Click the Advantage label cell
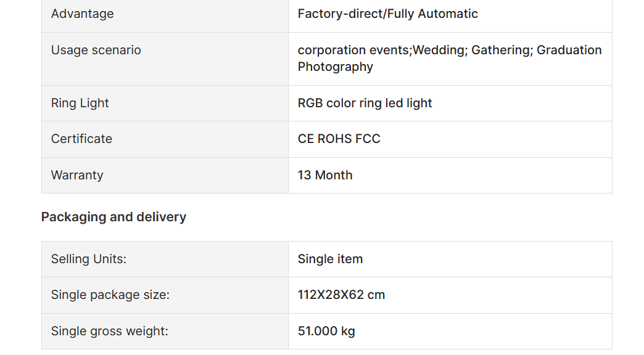644x355 pixels. click(165, 14)
